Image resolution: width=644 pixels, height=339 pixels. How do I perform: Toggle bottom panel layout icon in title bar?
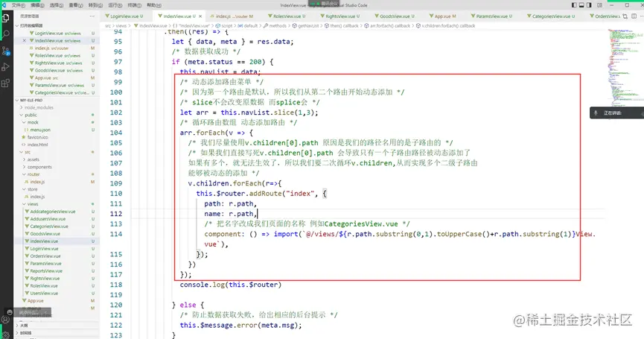click(581, 5)
